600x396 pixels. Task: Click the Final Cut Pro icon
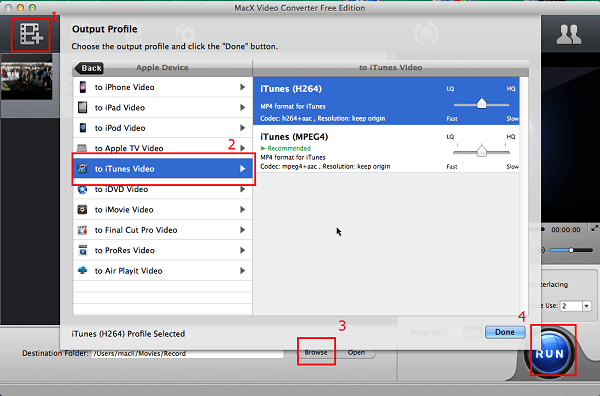(x=82, y=230)
